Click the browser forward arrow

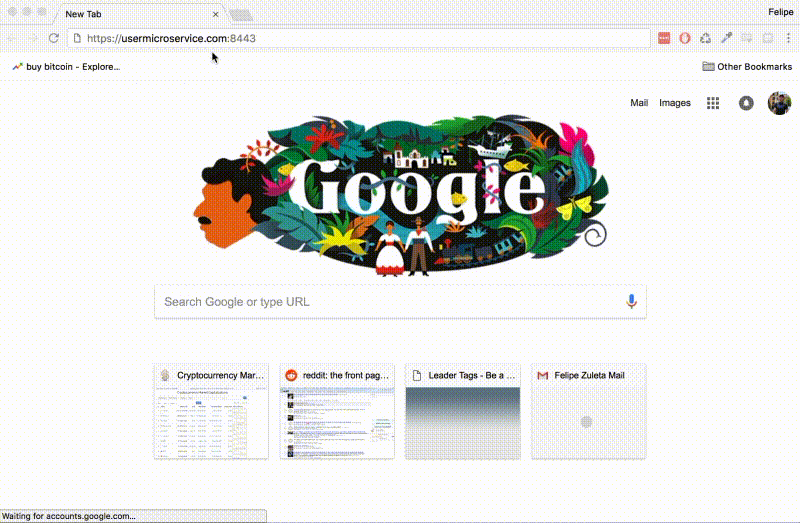tap(33, 38)
